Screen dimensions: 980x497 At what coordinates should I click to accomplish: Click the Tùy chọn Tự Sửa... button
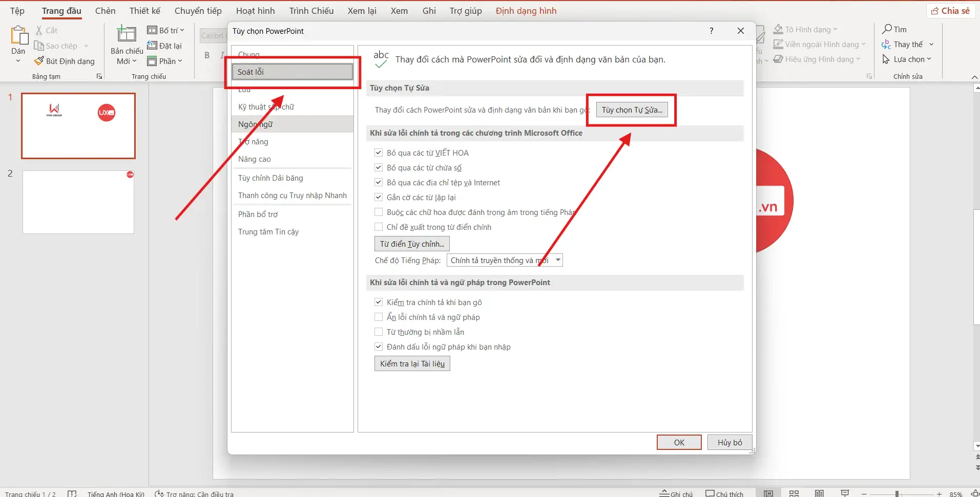pos(632,110)
